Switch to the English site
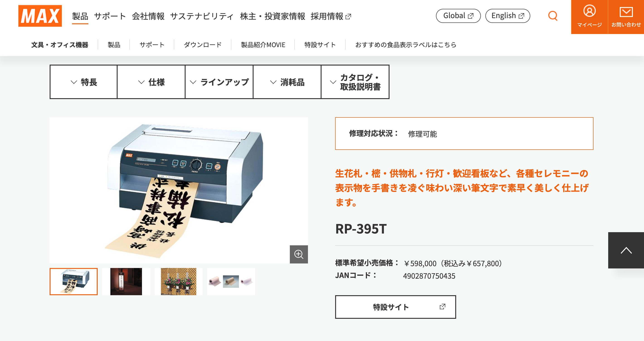Screen dimensions: 644x341 (x=508, y=16)
